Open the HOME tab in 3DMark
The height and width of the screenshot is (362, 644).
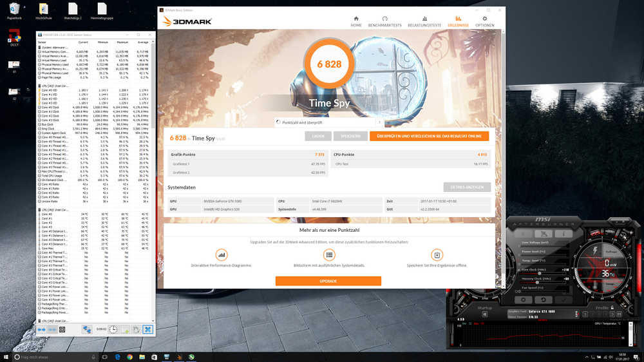point(356,22)
